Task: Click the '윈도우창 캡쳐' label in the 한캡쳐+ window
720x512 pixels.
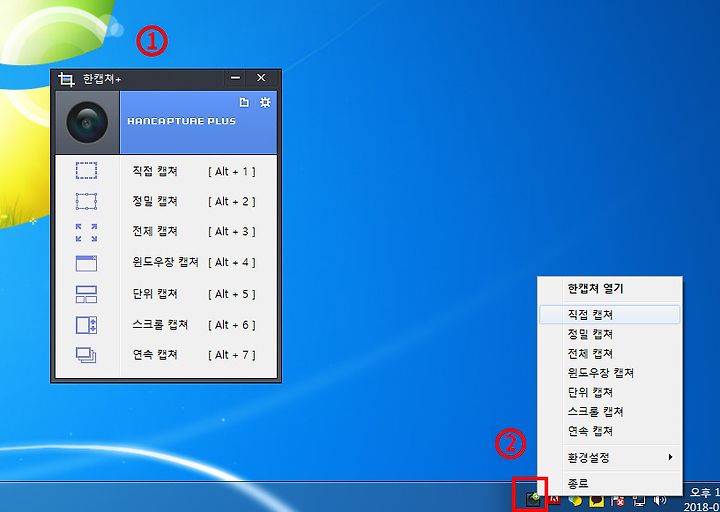Action: point(165,262)
